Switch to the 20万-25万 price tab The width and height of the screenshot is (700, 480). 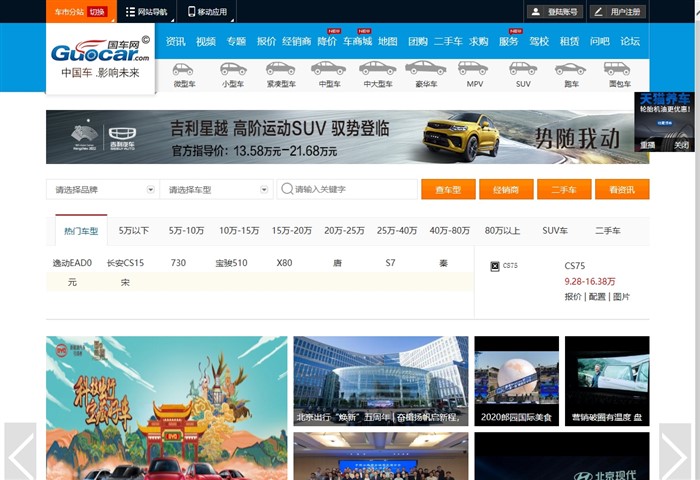coord(344,230)
